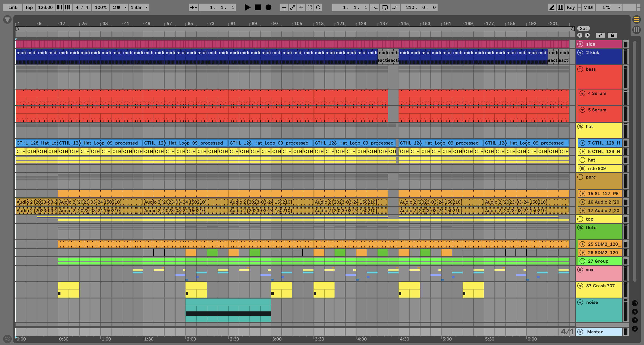Screen dimensions: 644x345
Task: Open the quantization menu showing 1 Bar
Action: (139, 7)
